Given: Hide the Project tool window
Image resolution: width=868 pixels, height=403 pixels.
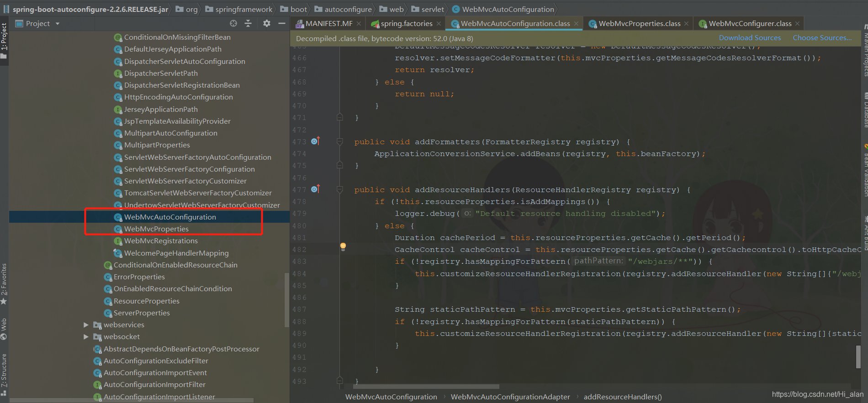Looking at the screenshot, I should tap(282, 23).
